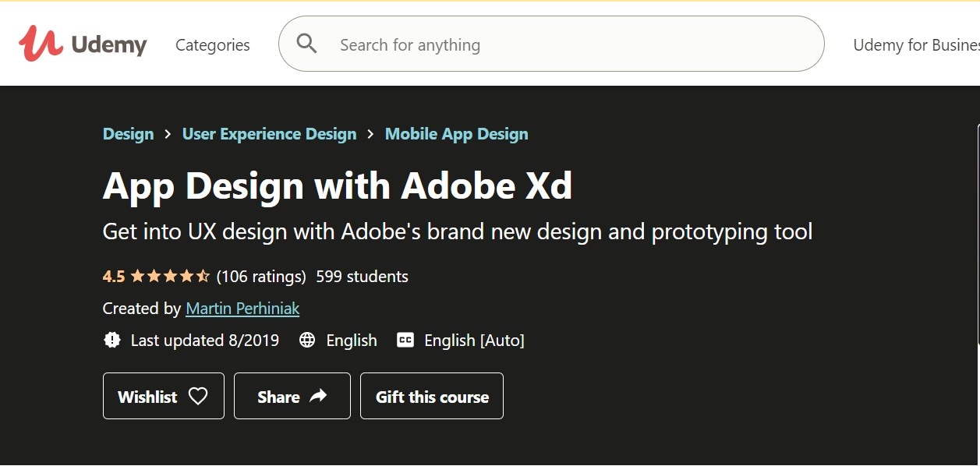The width and height of the screenshot is (980, 466).
Task: Click the last updated badge icon
Action: 112,340
